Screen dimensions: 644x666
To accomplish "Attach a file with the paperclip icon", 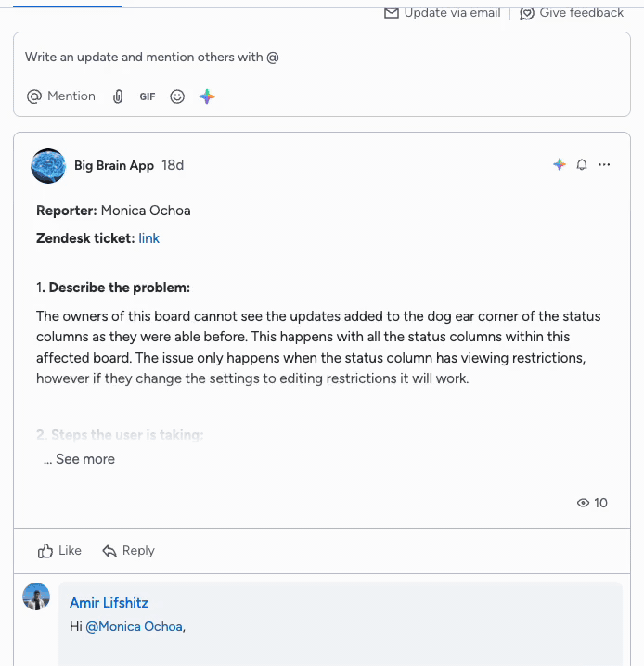I will tap(118, 96).
